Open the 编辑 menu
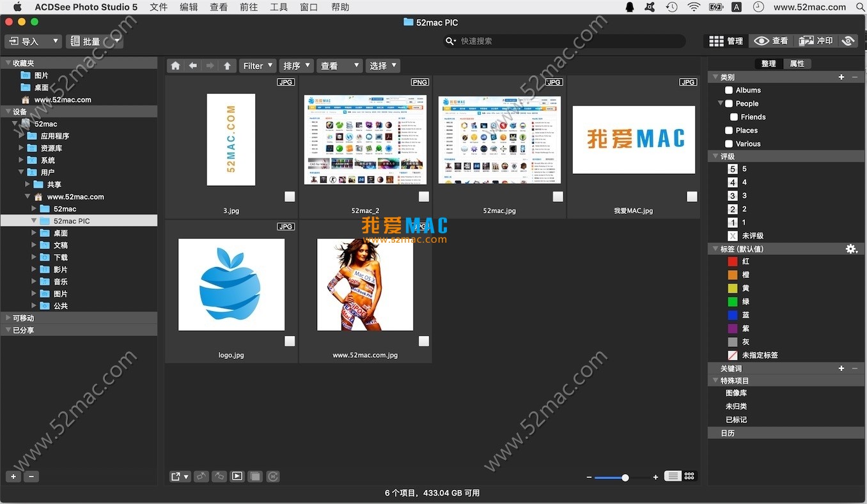 [189, 7]
